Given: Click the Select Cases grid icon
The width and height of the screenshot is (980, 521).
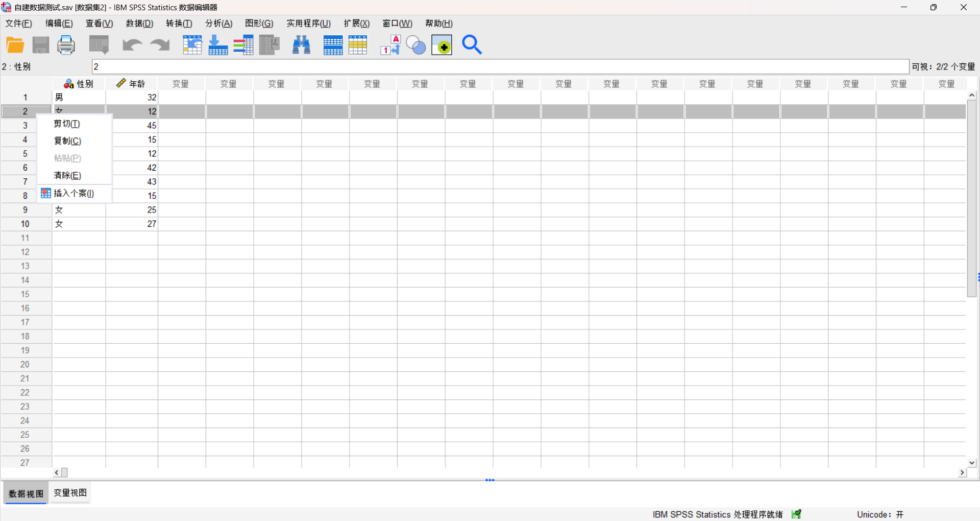Looking at the screenshot, I should [358, 45].
